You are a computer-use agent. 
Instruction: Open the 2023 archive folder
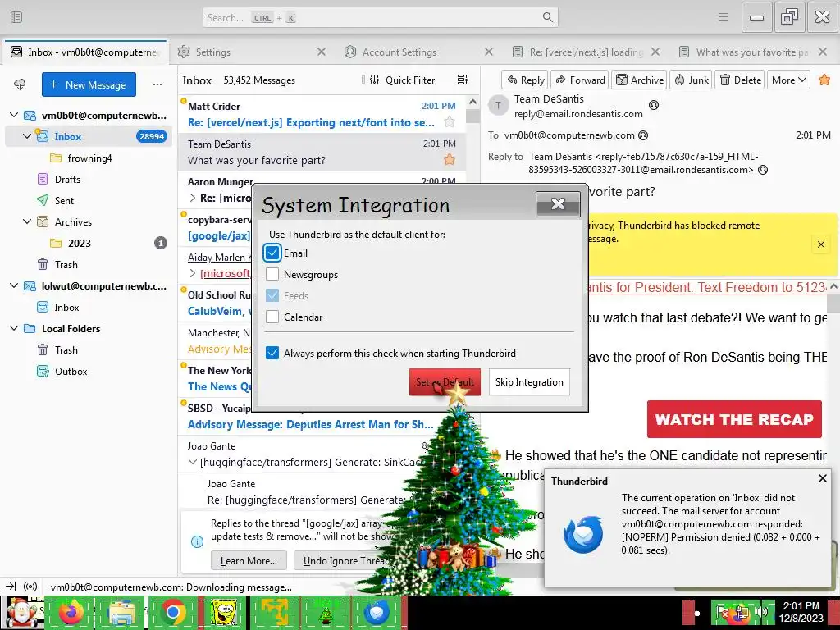coord(80,243)
